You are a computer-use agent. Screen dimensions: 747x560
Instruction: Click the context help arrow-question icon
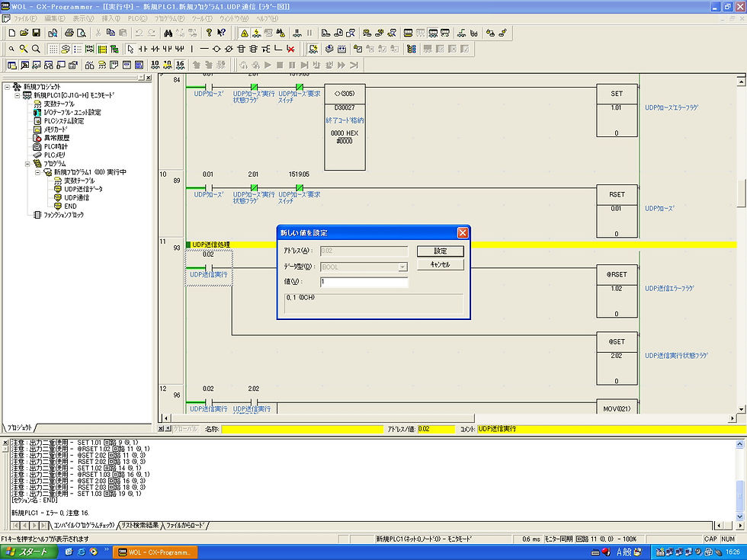[221, 33]
